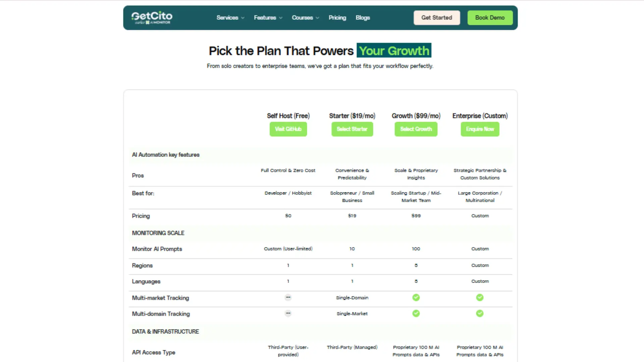Image resolution: width=644 pixels, height=362 pixels.
Task: Click the Enterprise Multi-domain Tracking checkmark
Action: pos(480,313)
